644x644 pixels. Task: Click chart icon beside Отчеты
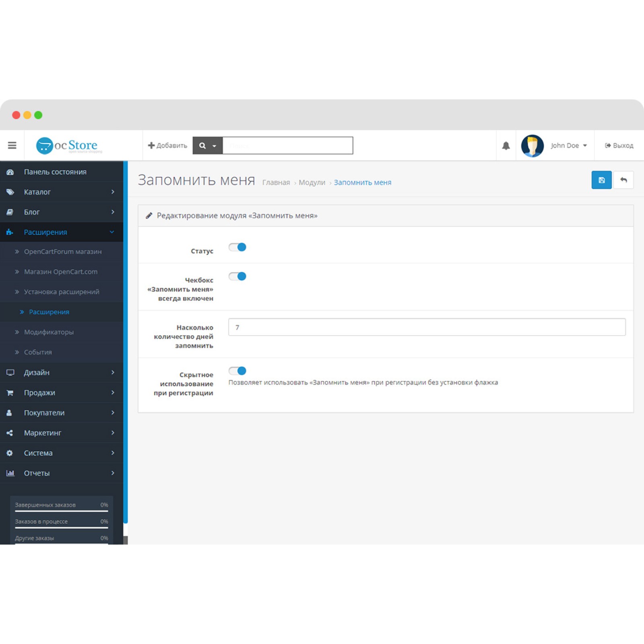point(10,473)
